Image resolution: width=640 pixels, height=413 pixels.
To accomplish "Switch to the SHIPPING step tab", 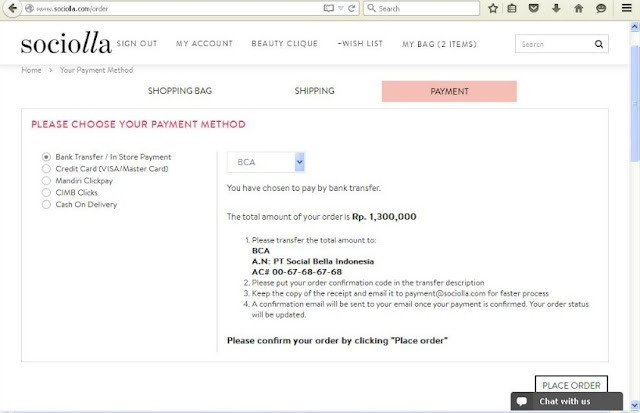I will pyautogui.click(x=314, y=91).
